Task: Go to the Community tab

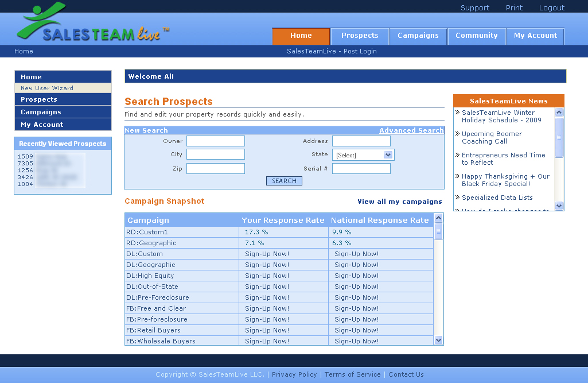Action: (x=476, y=36)
